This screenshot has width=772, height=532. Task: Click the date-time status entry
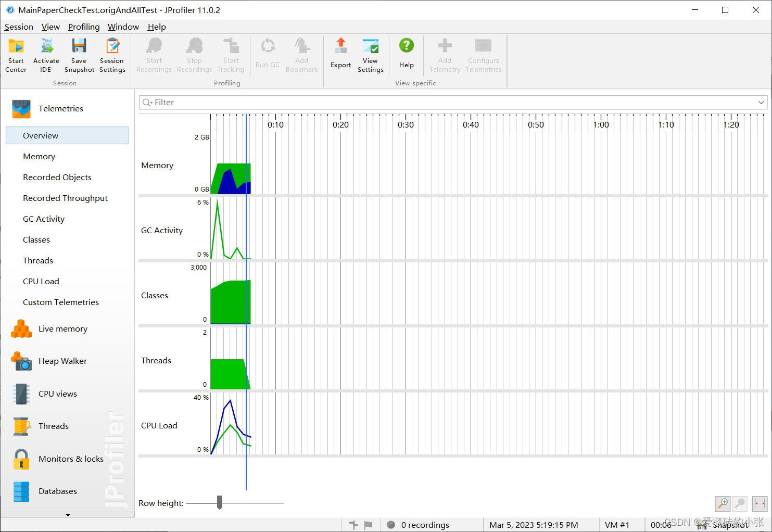(534, 525)
